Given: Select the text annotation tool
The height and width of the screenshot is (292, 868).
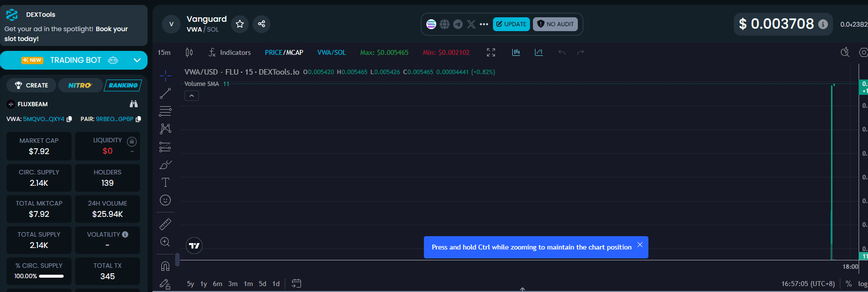Looking at the screenshot, I should tap(165, 182).
